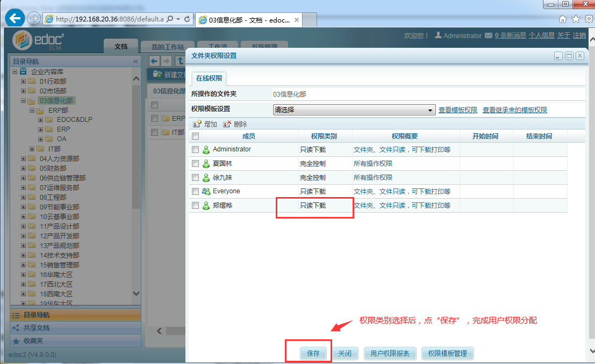Select the 在线权限 tab

click(x=209, y=78)
